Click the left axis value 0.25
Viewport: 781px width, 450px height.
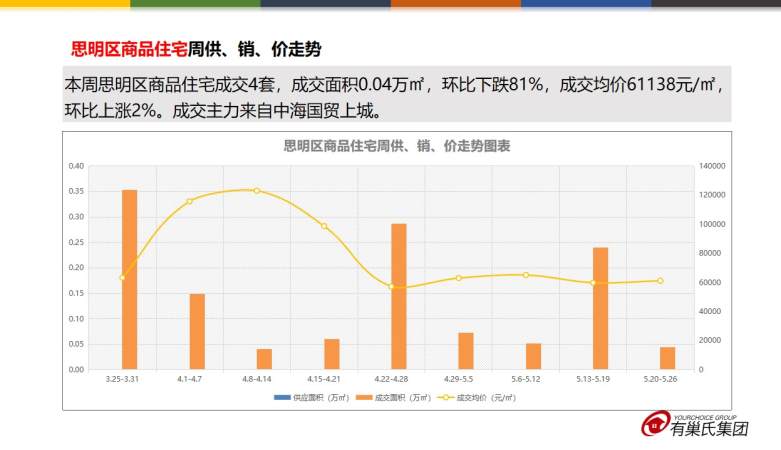76,242
